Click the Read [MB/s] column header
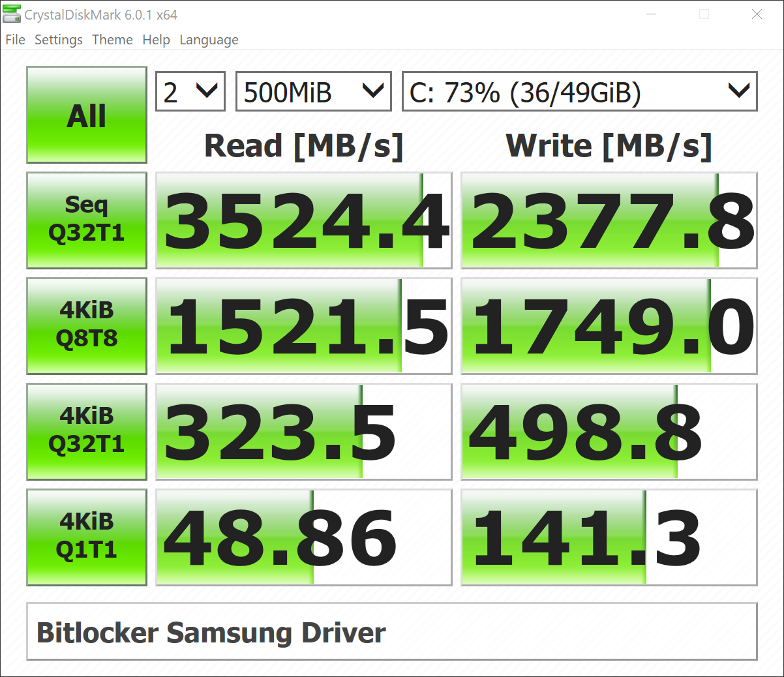Image resolution: width=784 pixels, height=677 pixels. (x=304, y=146)
